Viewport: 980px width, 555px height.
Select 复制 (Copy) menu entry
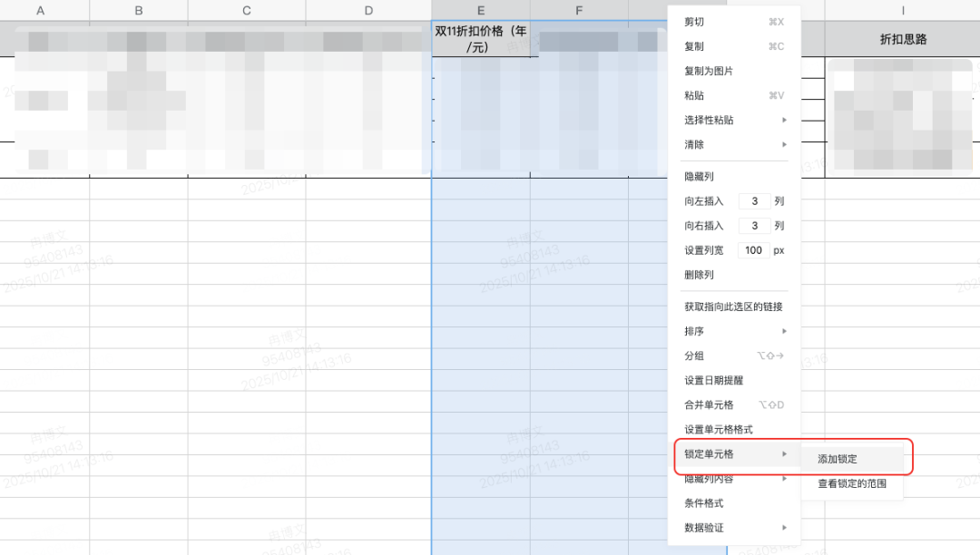click(x=694, y=46)
